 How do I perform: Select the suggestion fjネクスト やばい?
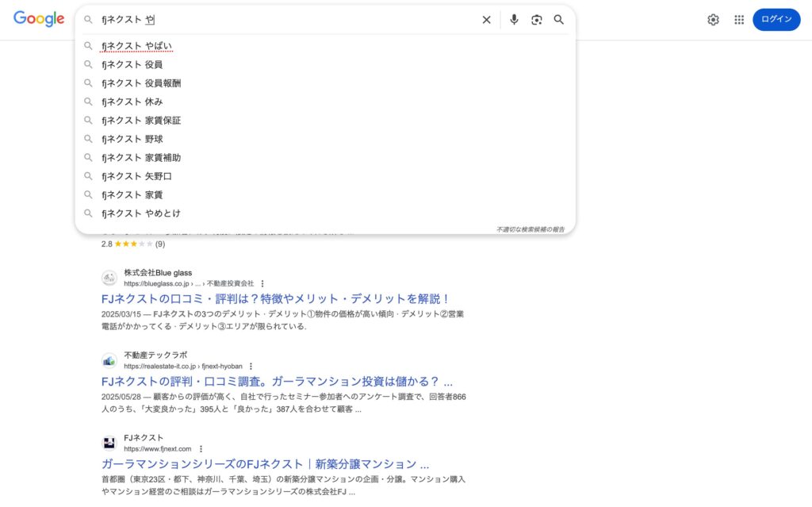(x=136, y=46)
